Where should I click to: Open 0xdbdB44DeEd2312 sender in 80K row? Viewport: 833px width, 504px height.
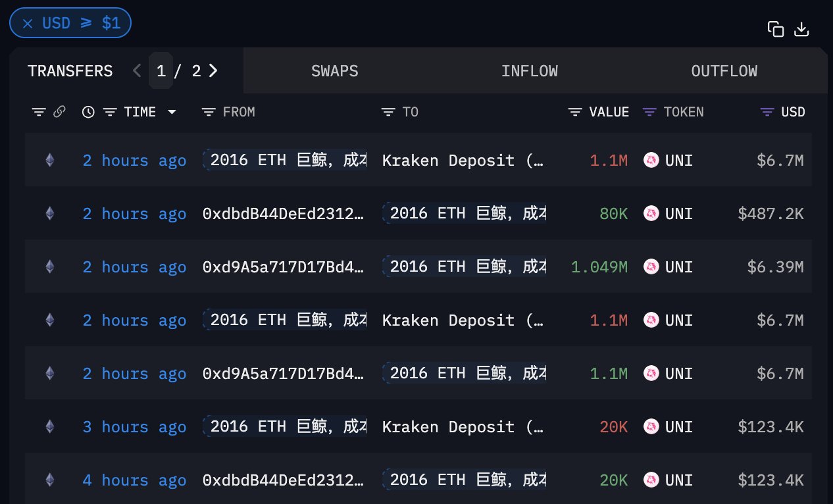[284, 214]
